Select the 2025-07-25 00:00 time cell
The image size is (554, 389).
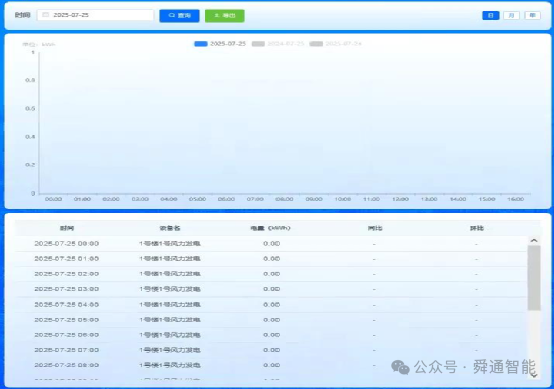pos(66,243)
